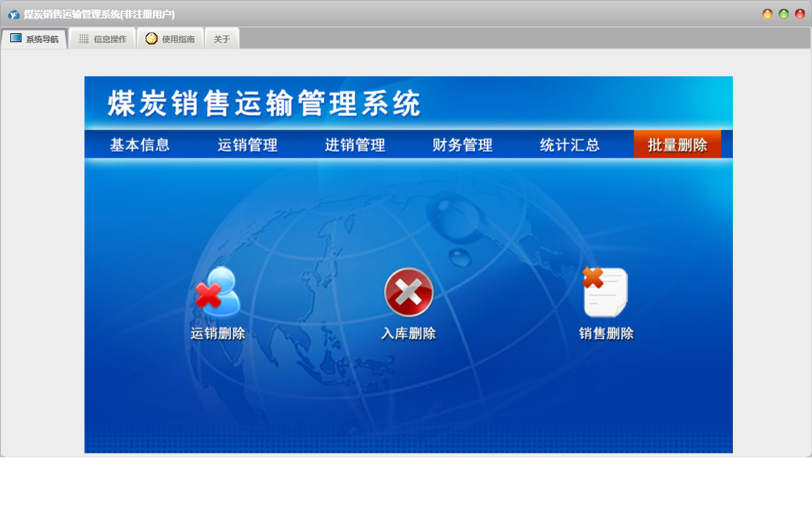Select 财务管理 in the navigation bar
Screen dimensions: 812x532
coord(462,145)
